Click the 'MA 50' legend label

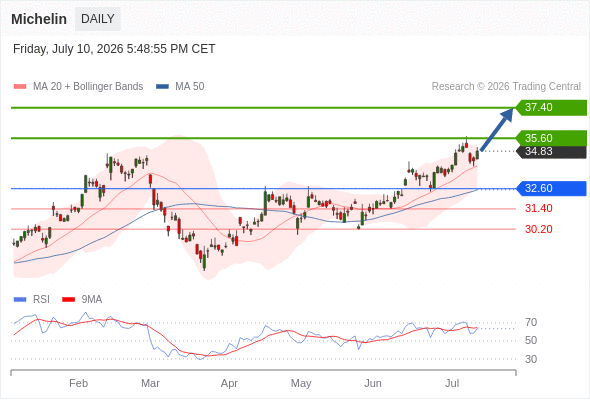[190, 87]
